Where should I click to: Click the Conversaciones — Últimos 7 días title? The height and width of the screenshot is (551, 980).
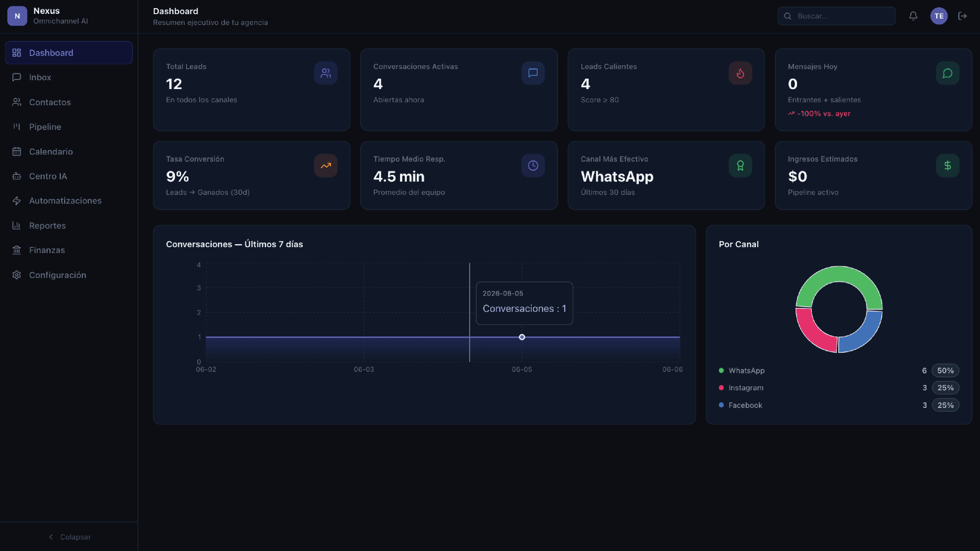click(234, 244)
